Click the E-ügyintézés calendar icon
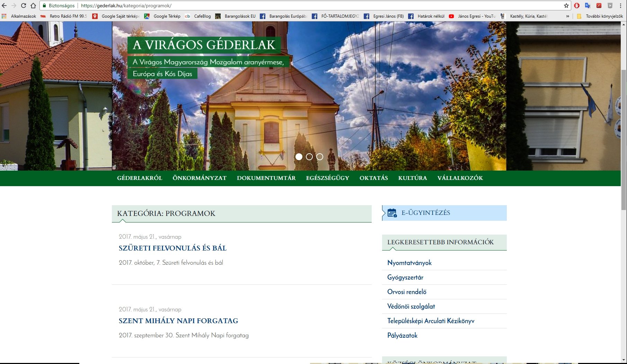The height and width of the screenshot is (364, 627). [392, 213]
